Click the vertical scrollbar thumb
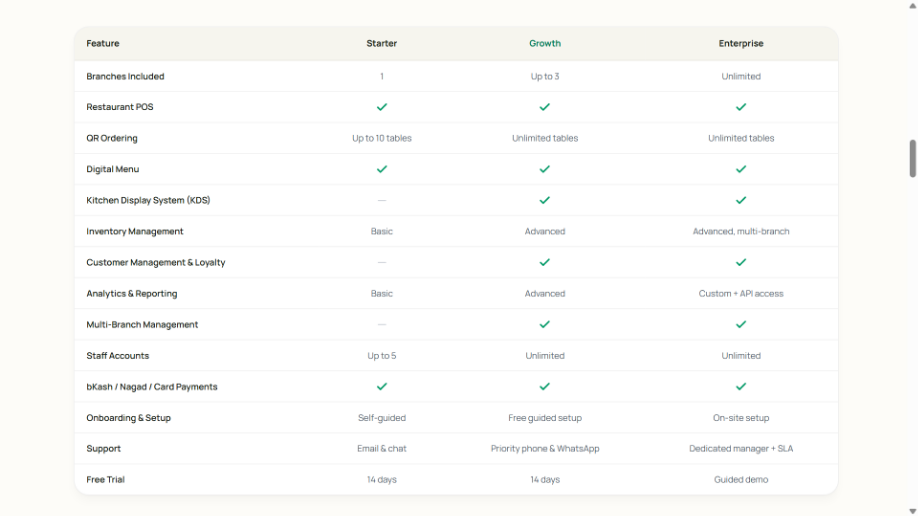 tap(912, 158)
